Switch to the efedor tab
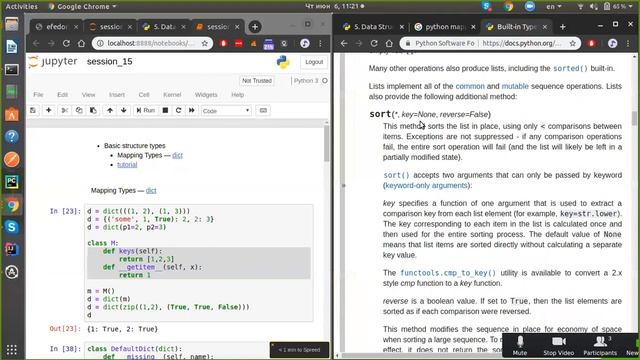 tap(57, 27)
